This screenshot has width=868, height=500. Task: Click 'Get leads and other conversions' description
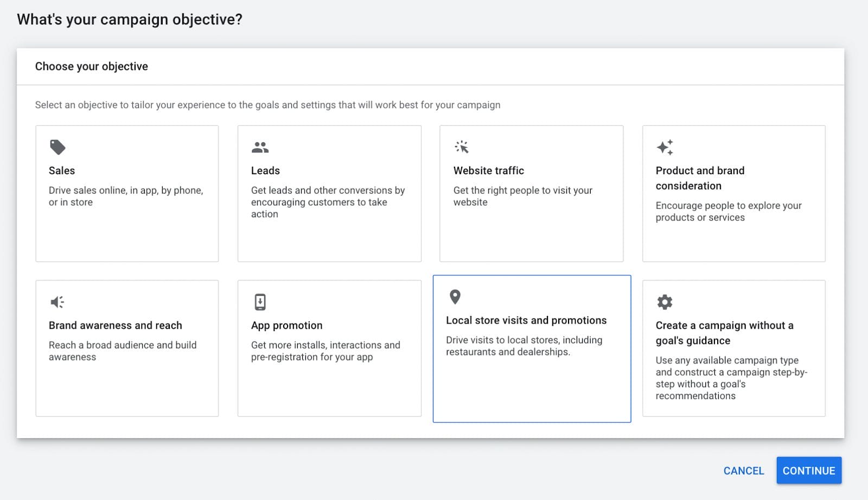(328, 202)
